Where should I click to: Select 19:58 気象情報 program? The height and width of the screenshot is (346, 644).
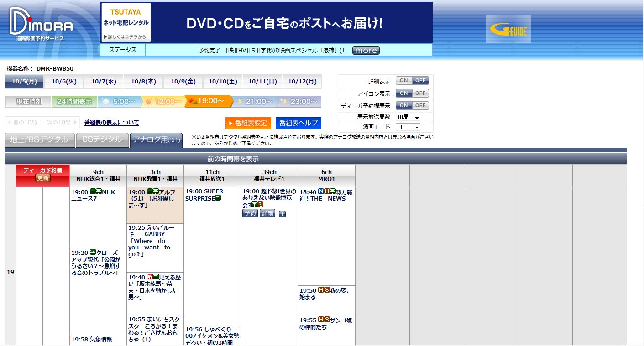98,340
